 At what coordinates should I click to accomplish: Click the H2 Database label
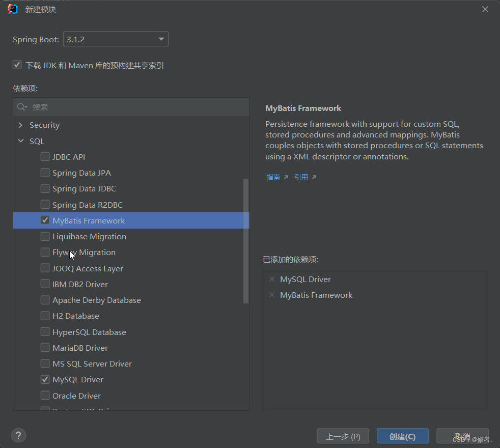pyautogui.click(x=75, y=316)
